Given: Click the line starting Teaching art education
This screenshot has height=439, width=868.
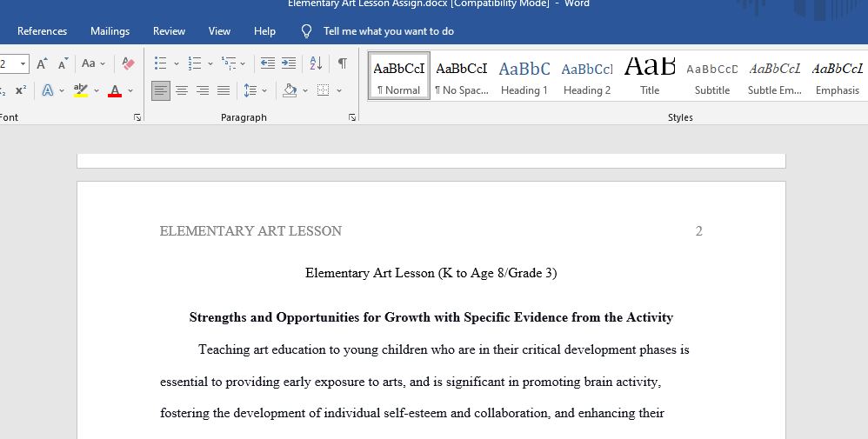Looking at the screenshot, I should (x=444, y=349).
